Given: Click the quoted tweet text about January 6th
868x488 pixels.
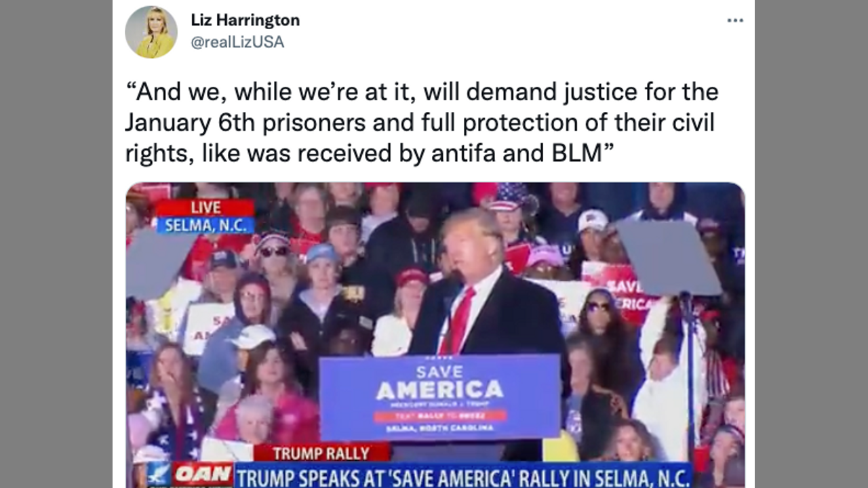Looking at the screenshot, I should pos(422,122).
